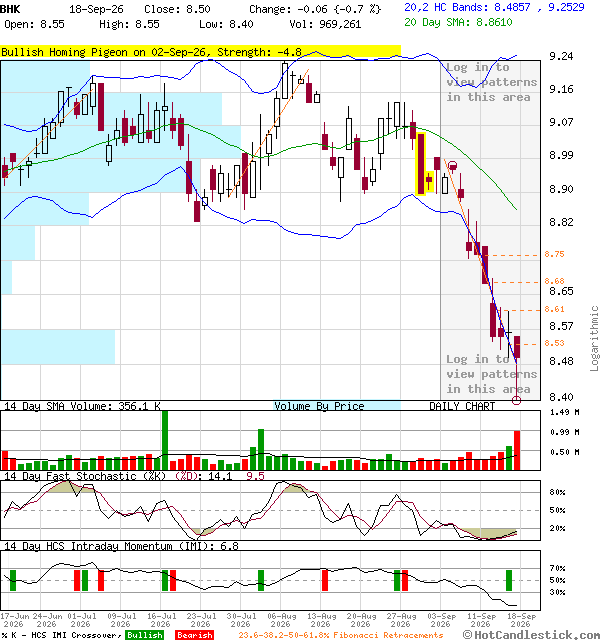Select the yellow highlighted Homing Pigeon candle pattern

click(x=424, y=164)
